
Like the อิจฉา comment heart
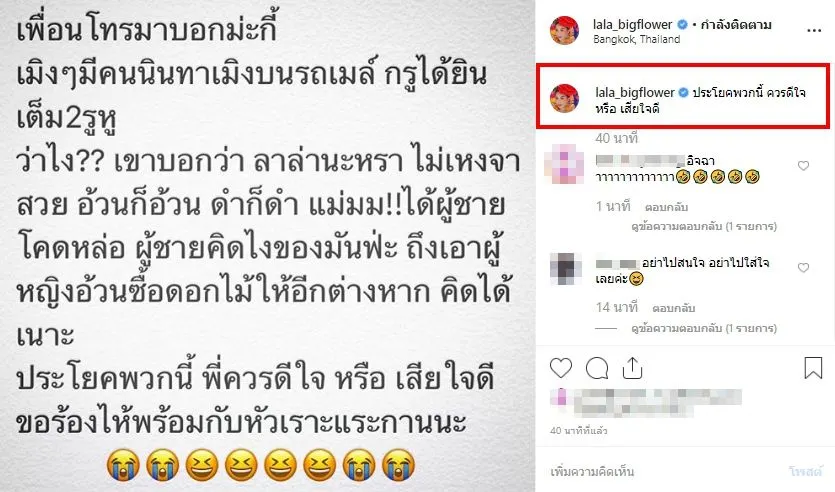(x=804, y=166)
